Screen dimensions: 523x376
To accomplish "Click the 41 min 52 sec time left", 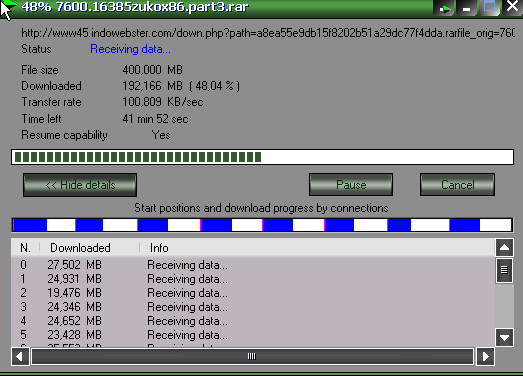I will point(155,119).
